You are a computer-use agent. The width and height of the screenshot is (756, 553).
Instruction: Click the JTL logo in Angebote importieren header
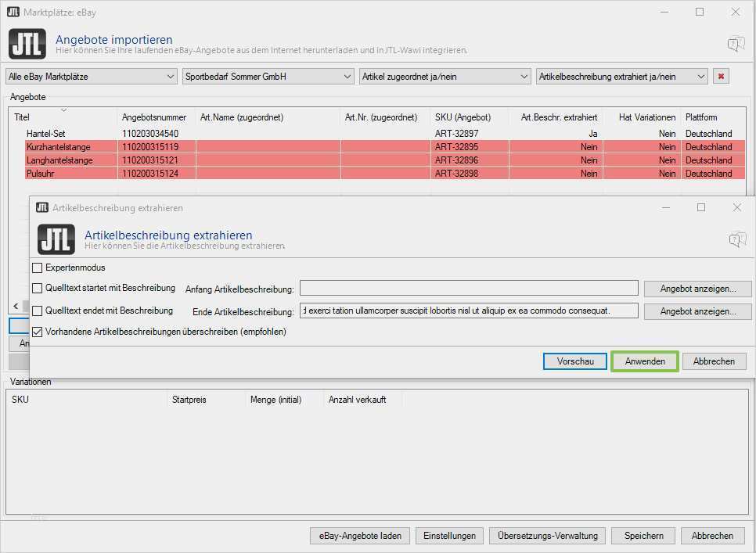coord(27,44)
